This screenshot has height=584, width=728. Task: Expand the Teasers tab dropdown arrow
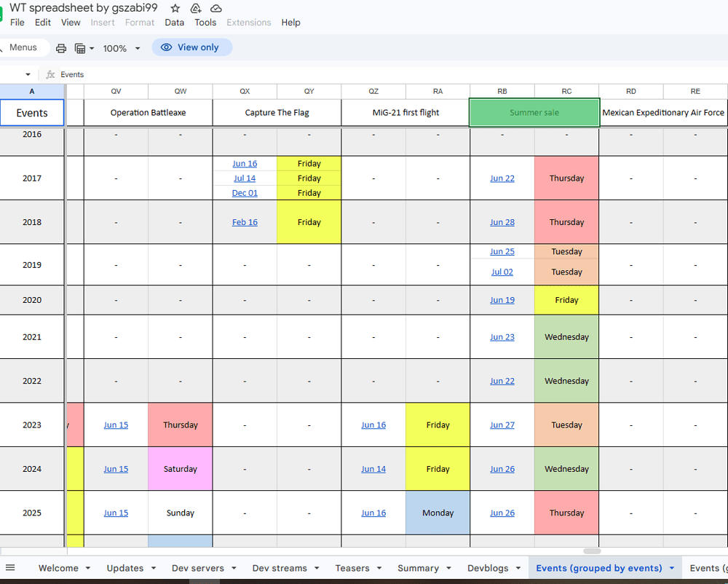click(379, 568)
